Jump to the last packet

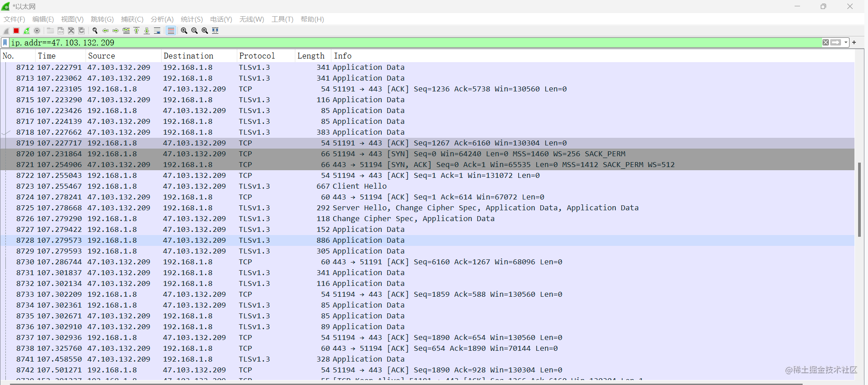click(x=147, y=31)
